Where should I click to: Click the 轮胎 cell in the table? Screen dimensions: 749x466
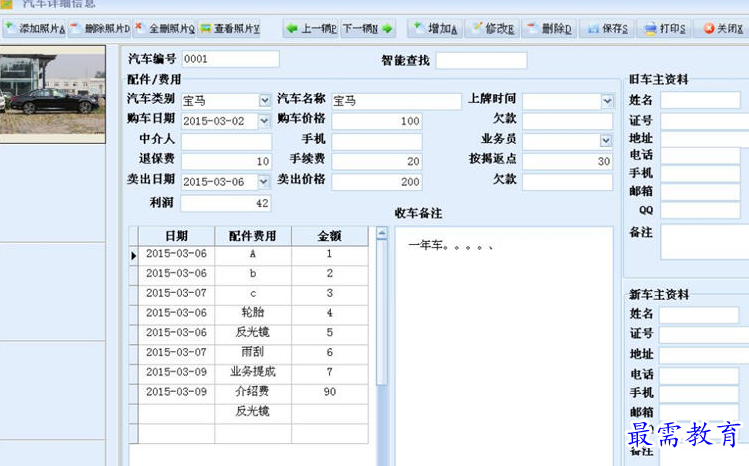[x=253, y=314]
